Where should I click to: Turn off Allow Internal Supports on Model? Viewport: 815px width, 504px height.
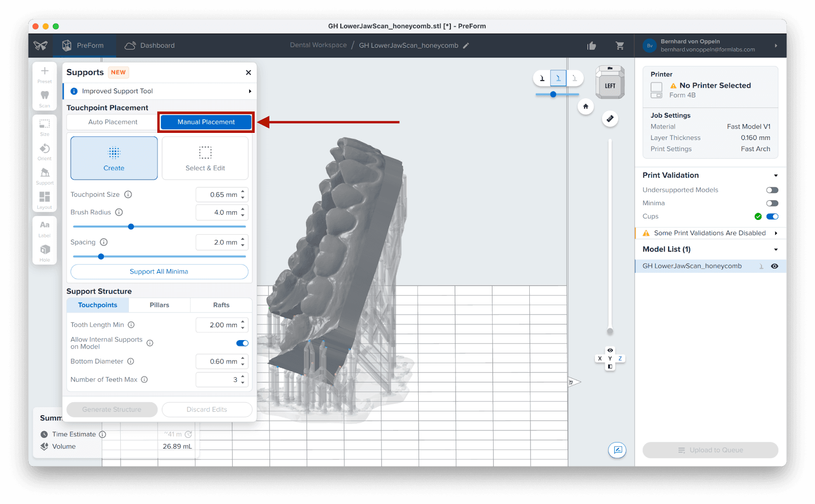click(x=242, y=343)
